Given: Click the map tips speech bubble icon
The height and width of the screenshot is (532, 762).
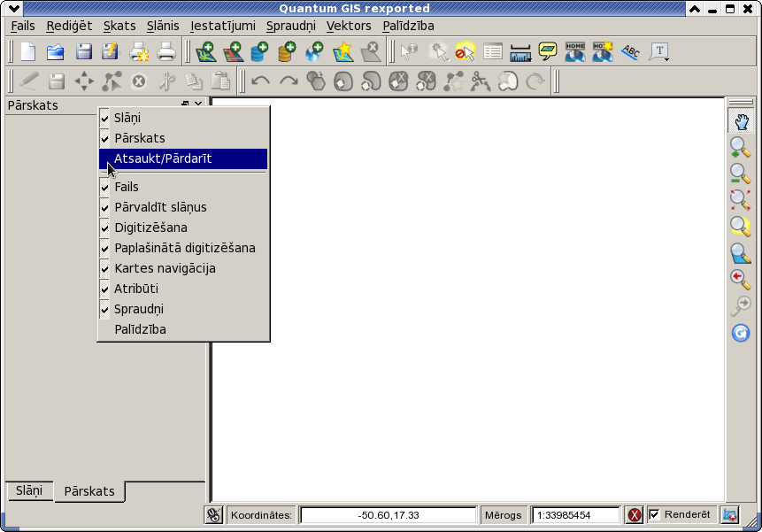Looking at the screenshot, I should click(x=548, y=51).
